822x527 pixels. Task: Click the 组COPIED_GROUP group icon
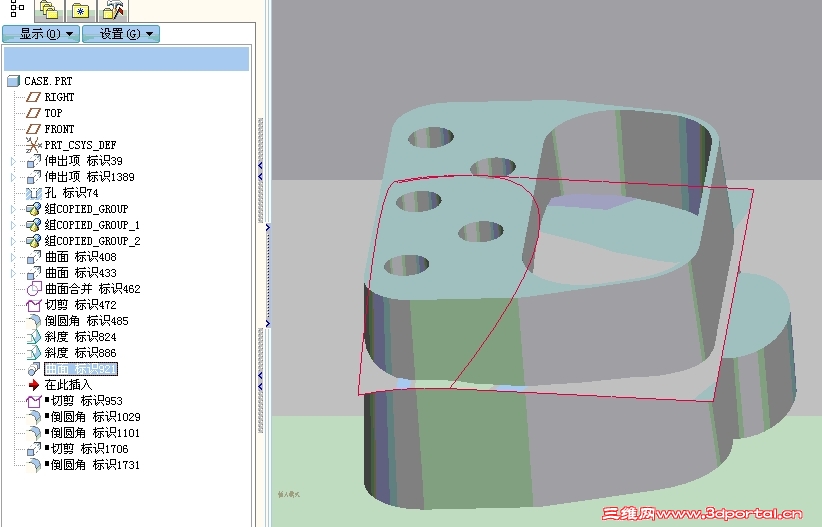click(x=34, y=209)
